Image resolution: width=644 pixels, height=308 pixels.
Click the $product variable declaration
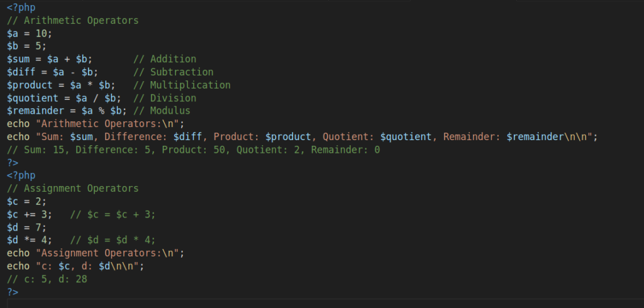click(x=30, y=85)
